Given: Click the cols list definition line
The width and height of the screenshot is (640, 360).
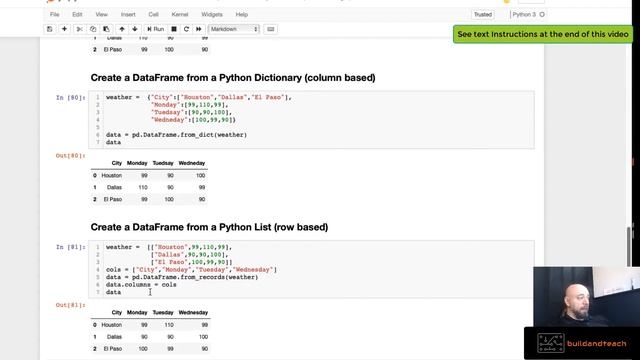Looking at the screenshot, I should click(x=191, y=270).
